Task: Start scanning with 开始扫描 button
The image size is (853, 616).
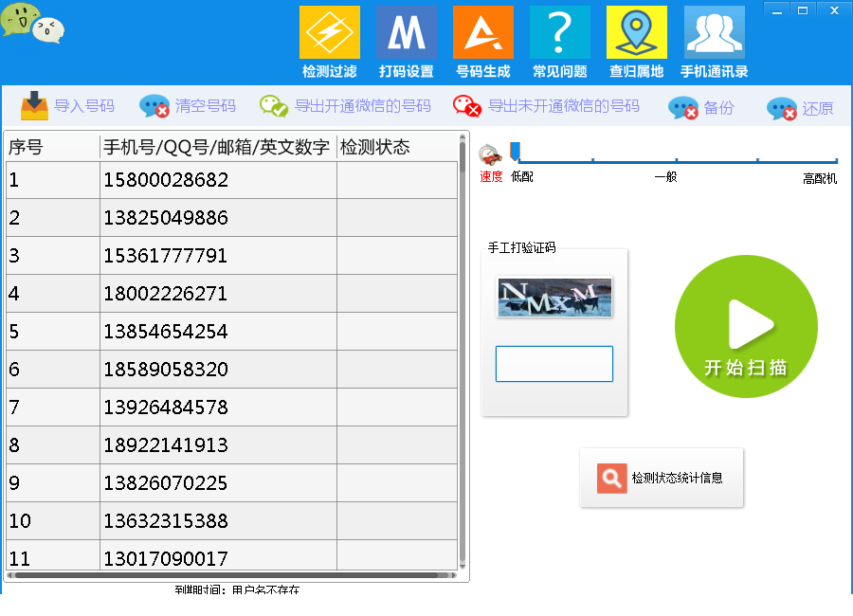Action: point(747,327)
